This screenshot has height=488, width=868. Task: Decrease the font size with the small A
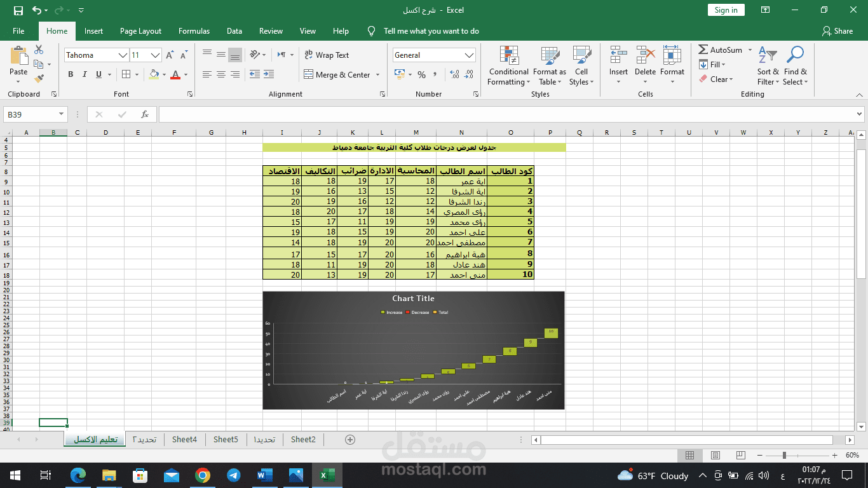click(x=183, y=55)
